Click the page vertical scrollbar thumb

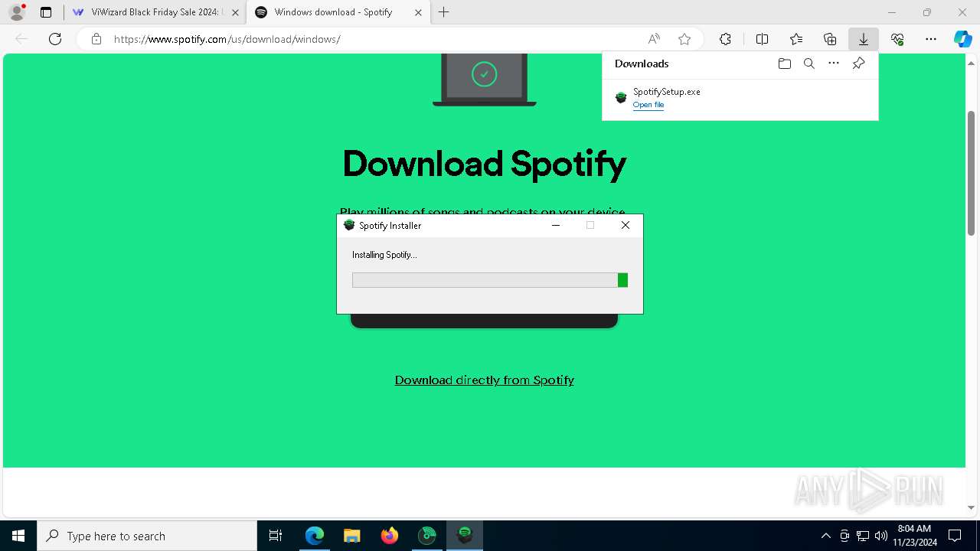[x=971, y=172]
